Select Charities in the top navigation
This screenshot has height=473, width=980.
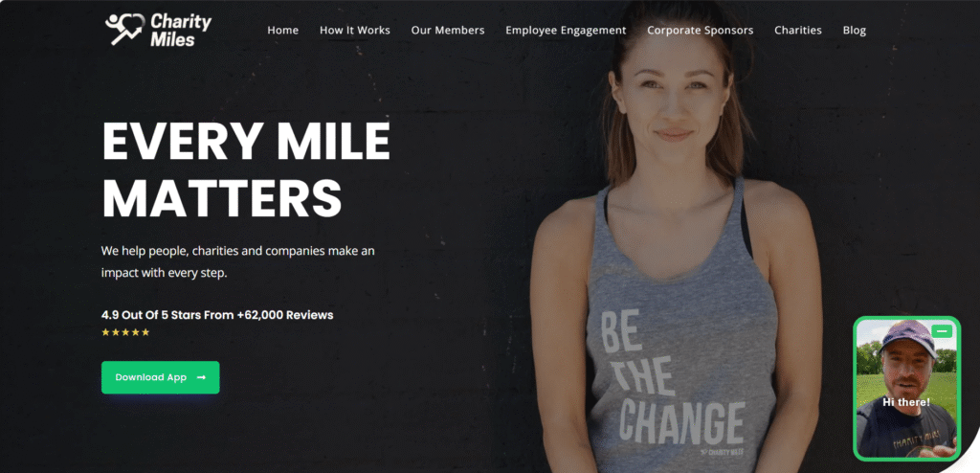[797, 30]
